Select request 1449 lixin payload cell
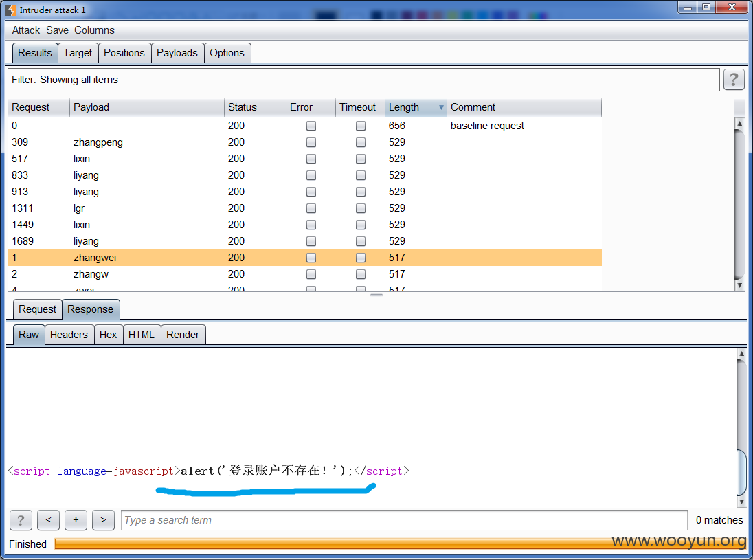This screenshot has width=753, height=560. click(x=147, y=225)
